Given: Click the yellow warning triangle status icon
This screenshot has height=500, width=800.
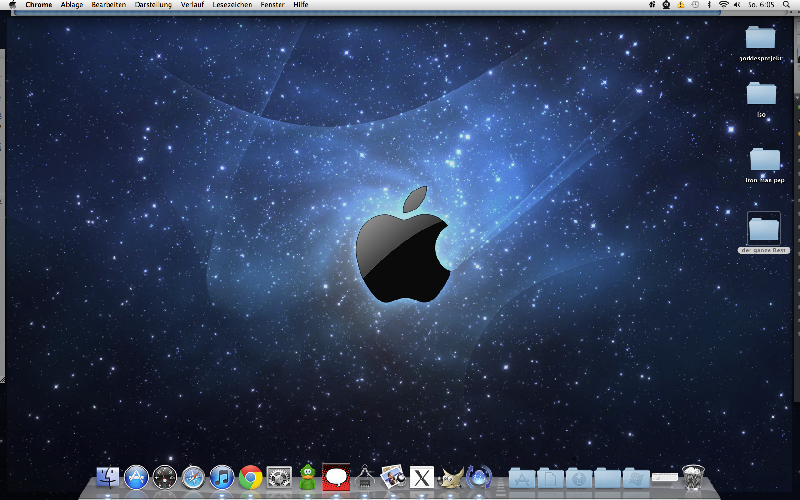Looking at the screenshot, I should [x=681, y=5].
